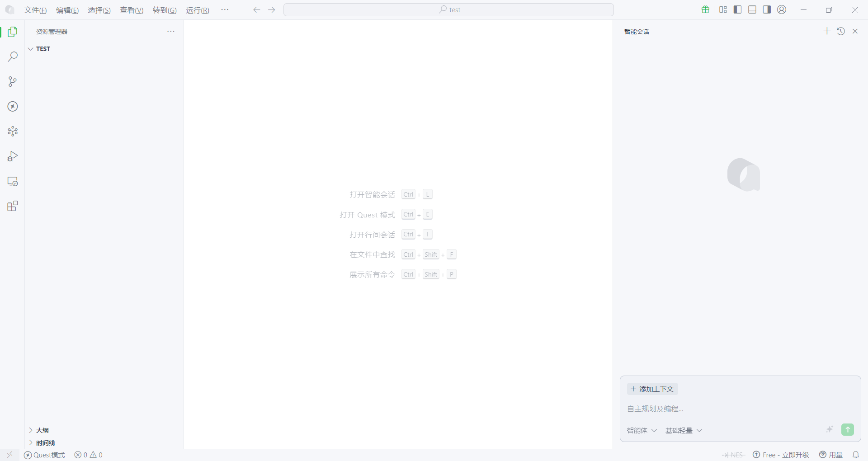The height and width of the screenshot is (461, 868).
Task: Click the 打开智能会话 shortcut hint
Action: [x=372, y=195]
